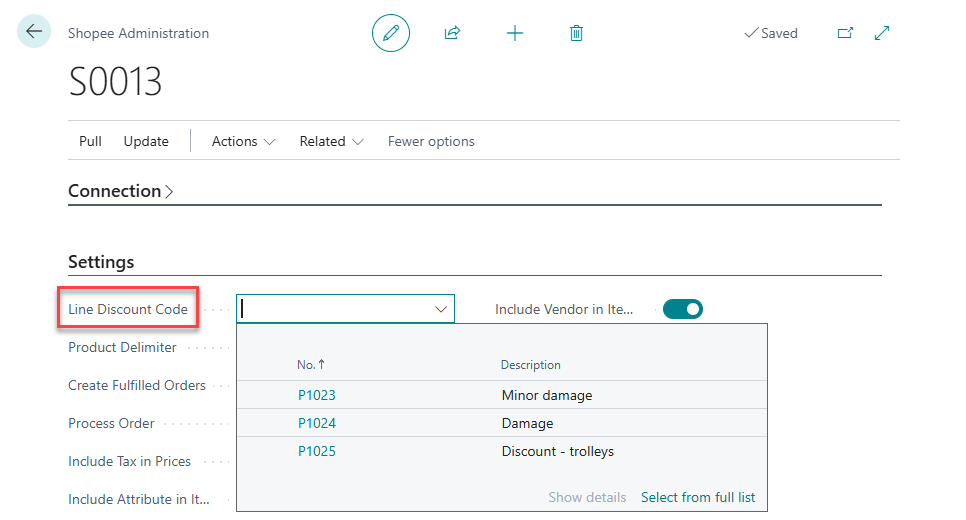
Task: Click the share icon
Action: click(x=452, y=33)
